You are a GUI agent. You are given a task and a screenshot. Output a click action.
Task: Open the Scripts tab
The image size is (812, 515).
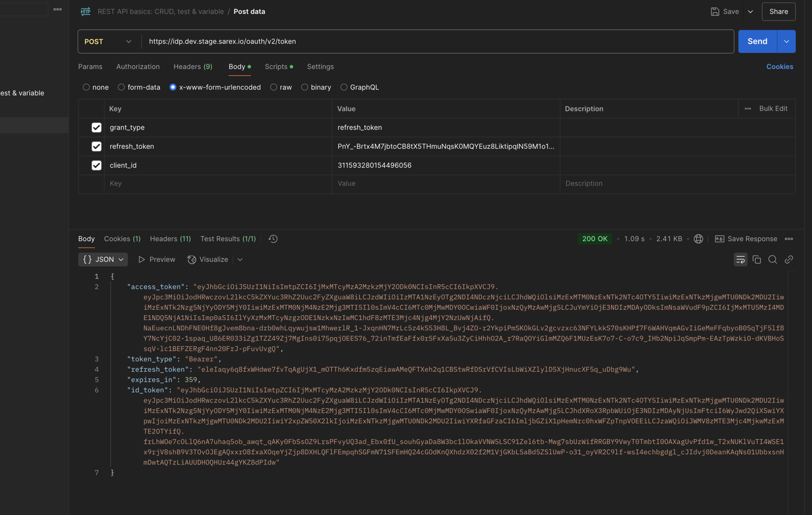(279, 67)
